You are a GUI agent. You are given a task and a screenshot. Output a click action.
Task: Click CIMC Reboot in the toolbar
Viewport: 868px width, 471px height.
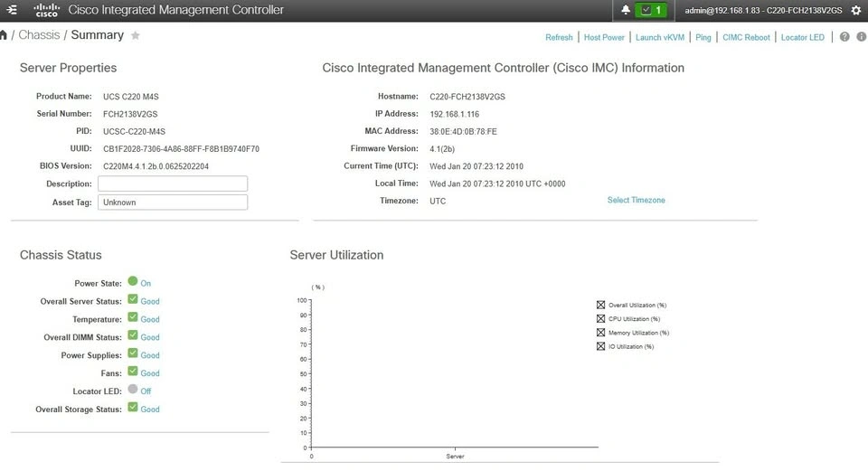pyautogui.click(x=746, y=38)
